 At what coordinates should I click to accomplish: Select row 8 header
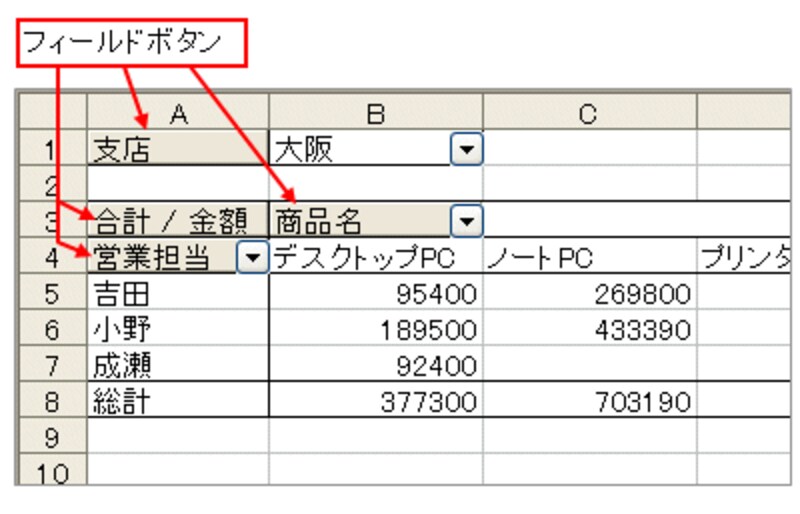51,402
